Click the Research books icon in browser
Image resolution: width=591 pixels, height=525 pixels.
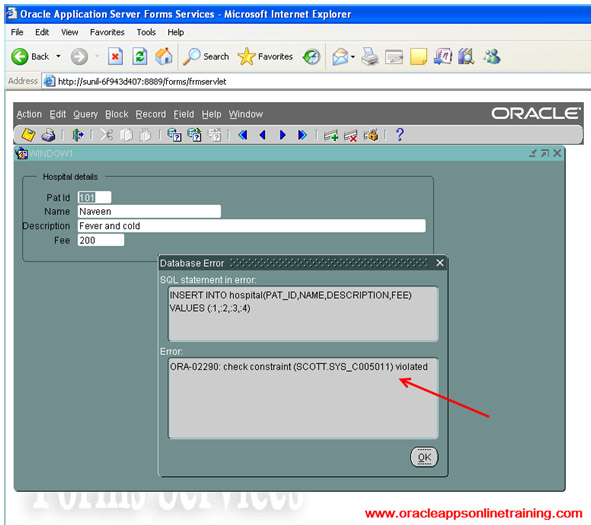pos(466,57)
